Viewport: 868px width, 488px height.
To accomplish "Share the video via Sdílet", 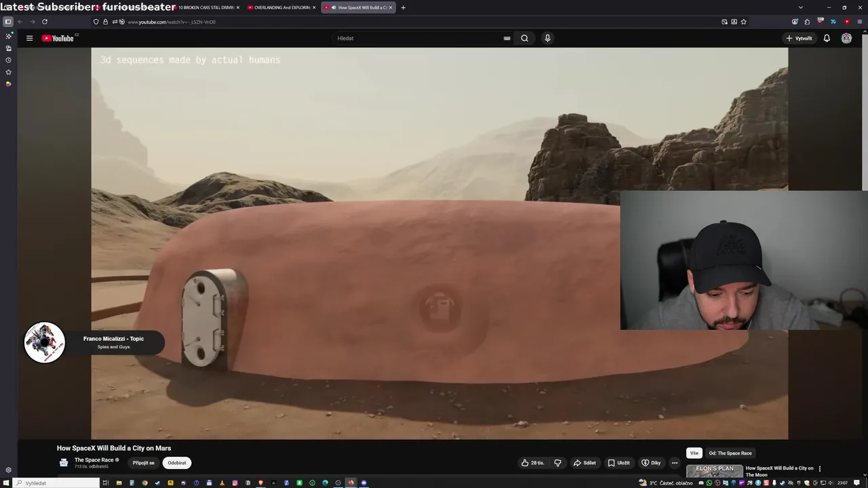I will pos(585,463).
